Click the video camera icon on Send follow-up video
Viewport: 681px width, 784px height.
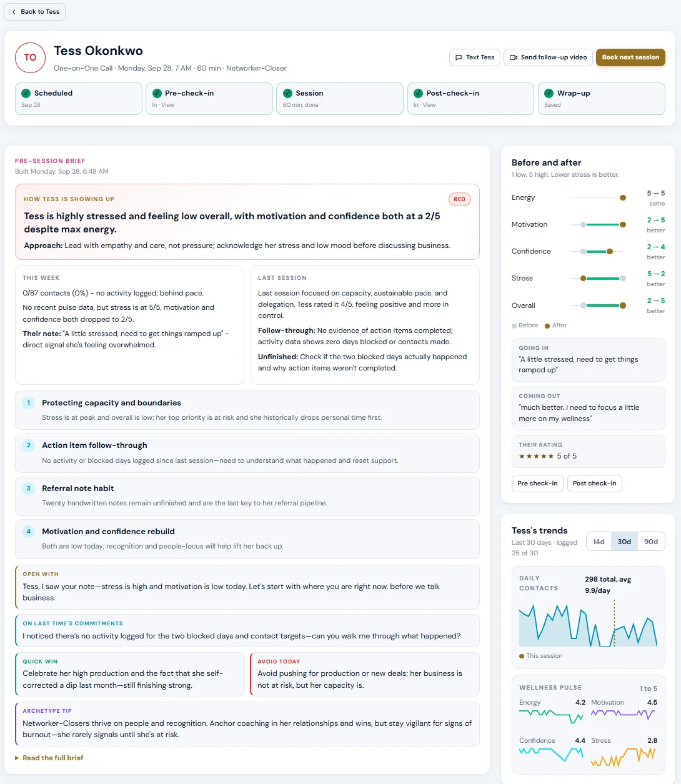513,57
